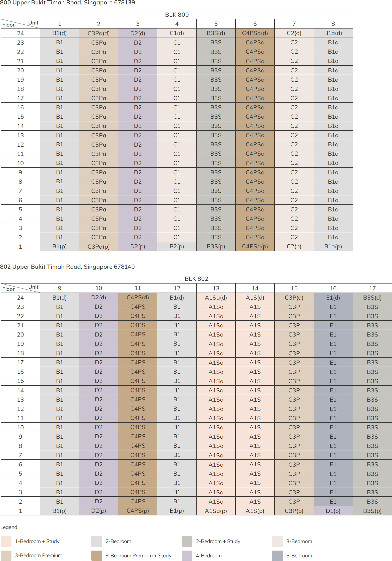The height and width of the screenshot is (561, 392).
Task: Select floor 7 row label in BLK 802
Action: (20, 455)
